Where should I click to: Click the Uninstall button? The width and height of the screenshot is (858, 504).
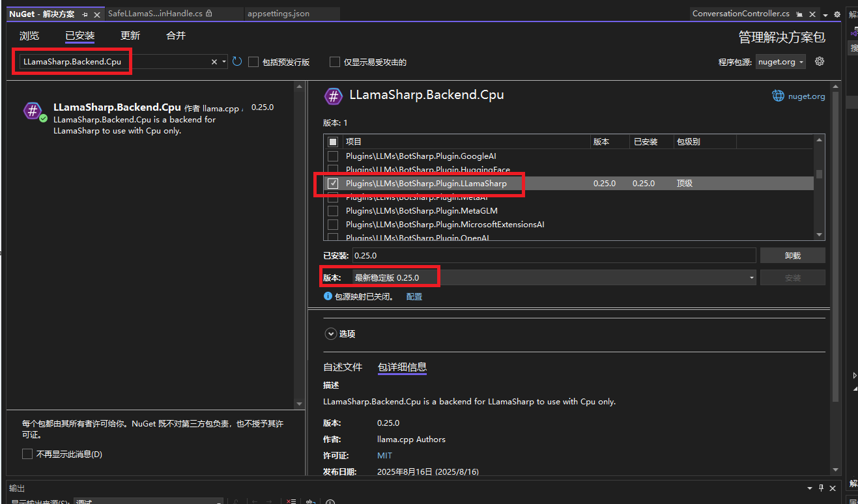pyautogui.click(x=792, y=255)
